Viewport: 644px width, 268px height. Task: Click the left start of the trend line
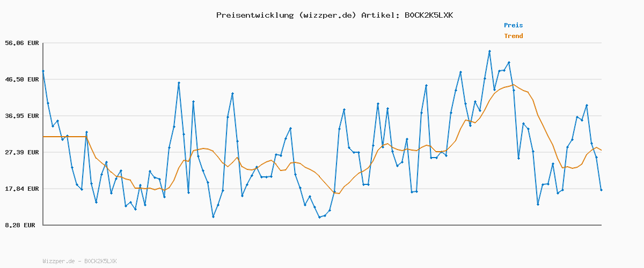tap(44, 137)
